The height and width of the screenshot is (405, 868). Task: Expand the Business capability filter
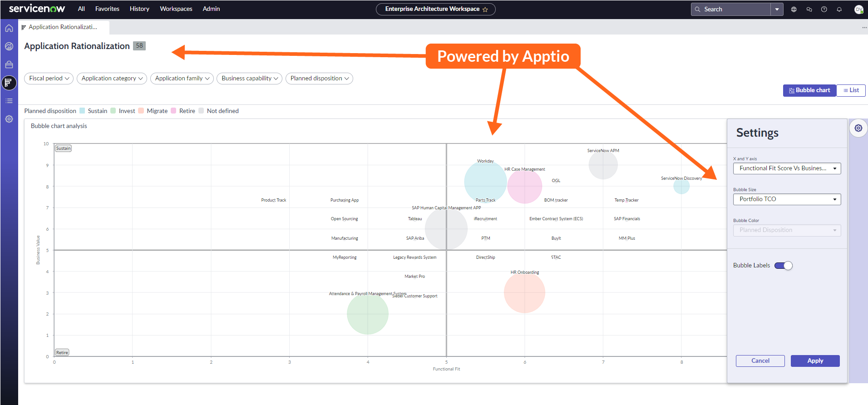[x=249, y=79]
